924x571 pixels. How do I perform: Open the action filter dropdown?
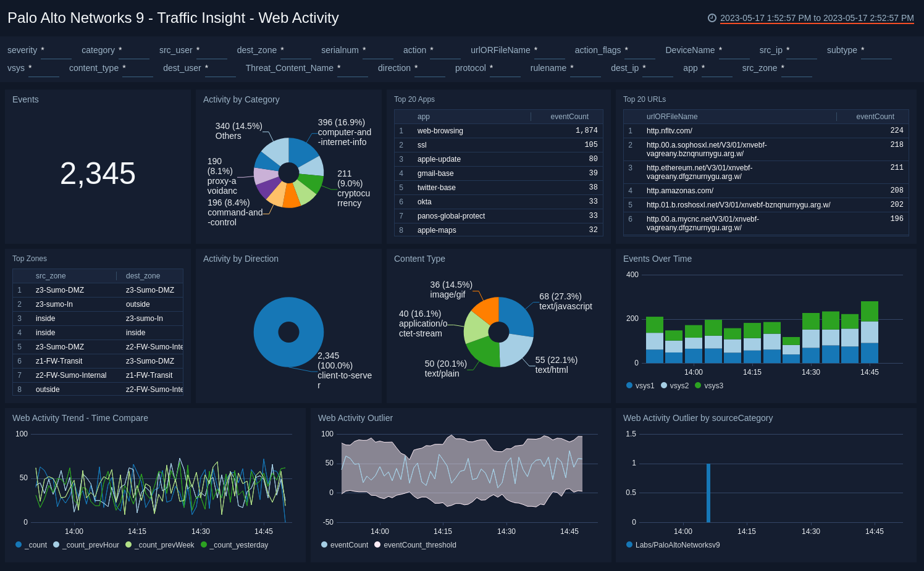click(x=445, y=52)
